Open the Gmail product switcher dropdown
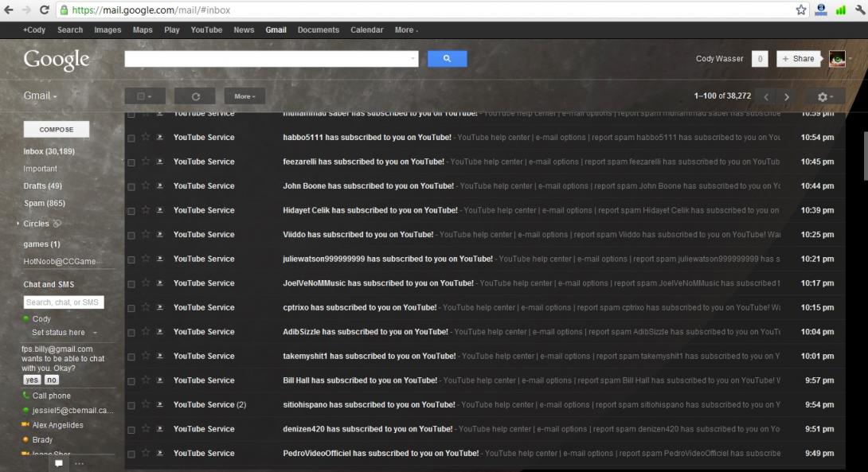 click(40, 96)
